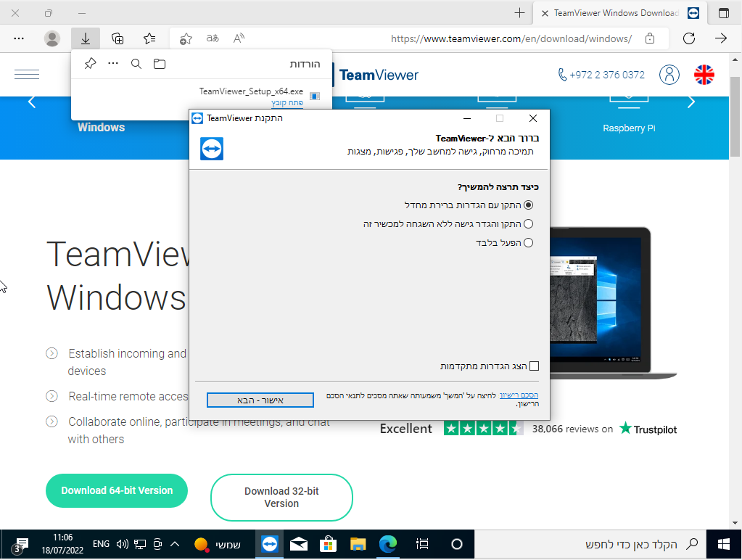Click Download 32-bit Version button
Image resolution: width=742 pixels, height=560 pixels.
click(x=281, y=498)
